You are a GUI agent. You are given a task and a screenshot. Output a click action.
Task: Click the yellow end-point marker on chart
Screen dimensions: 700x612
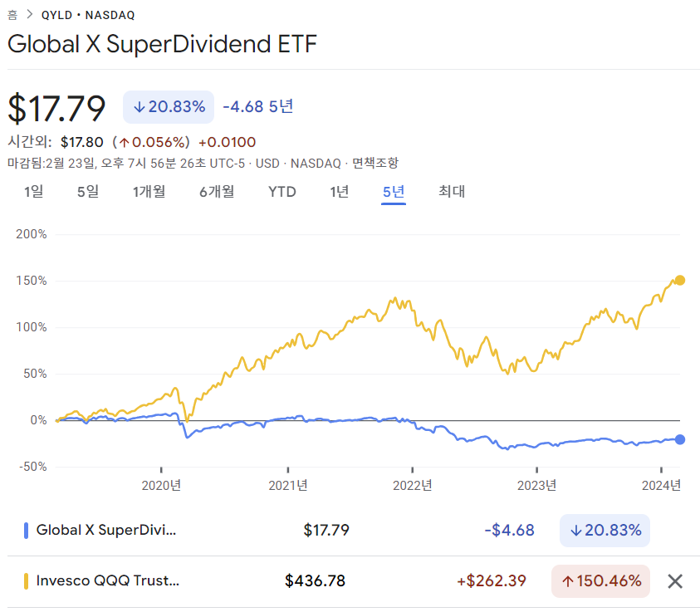[x=679, y=281]
